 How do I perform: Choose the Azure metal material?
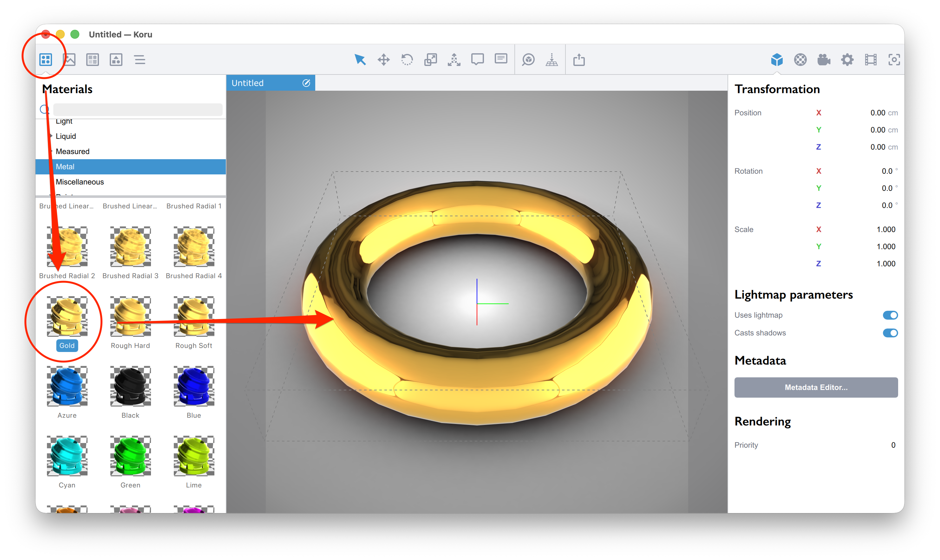click(67, 386)
